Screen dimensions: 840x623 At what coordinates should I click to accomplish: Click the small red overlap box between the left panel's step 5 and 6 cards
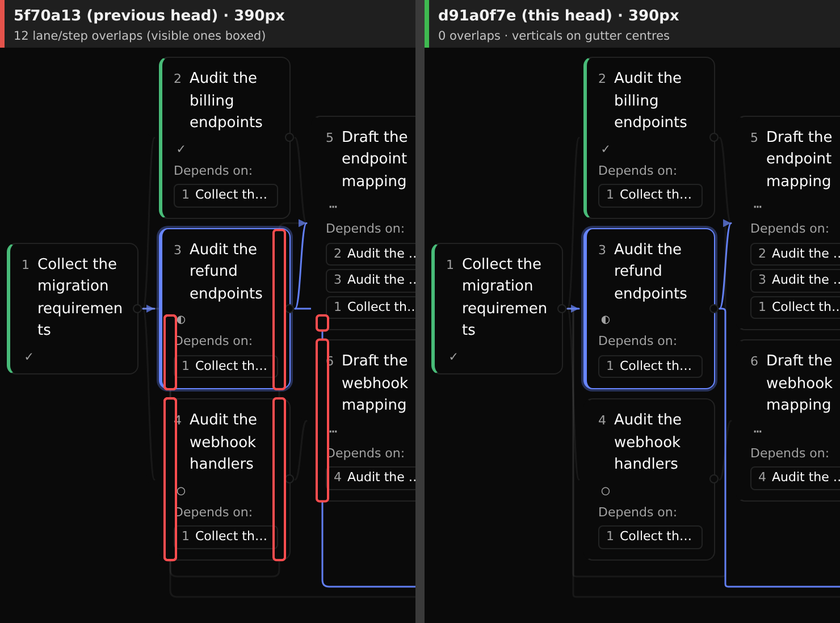tap(322, 323)
